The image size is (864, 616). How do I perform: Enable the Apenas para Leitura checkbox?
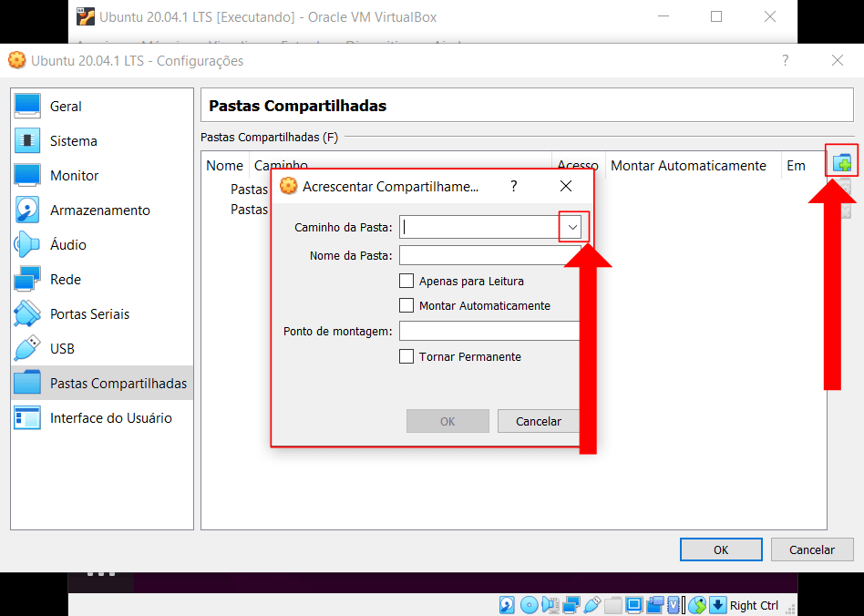[406, 281]
